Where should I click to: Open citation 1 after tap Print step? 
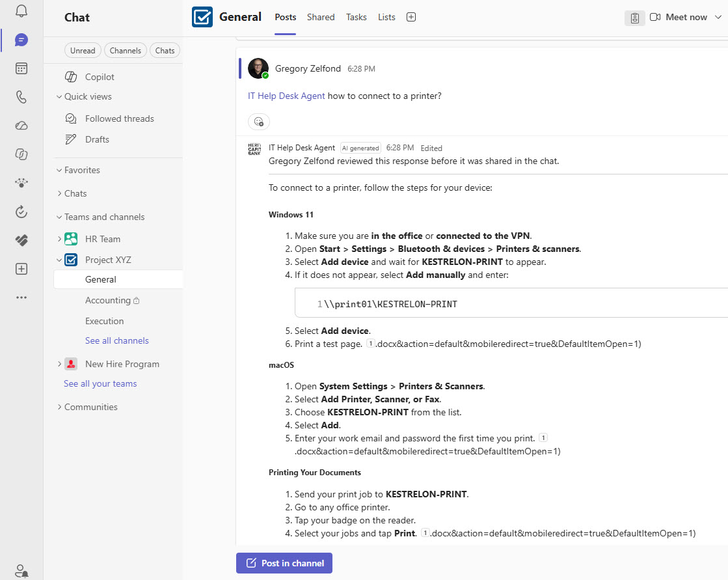425,533
